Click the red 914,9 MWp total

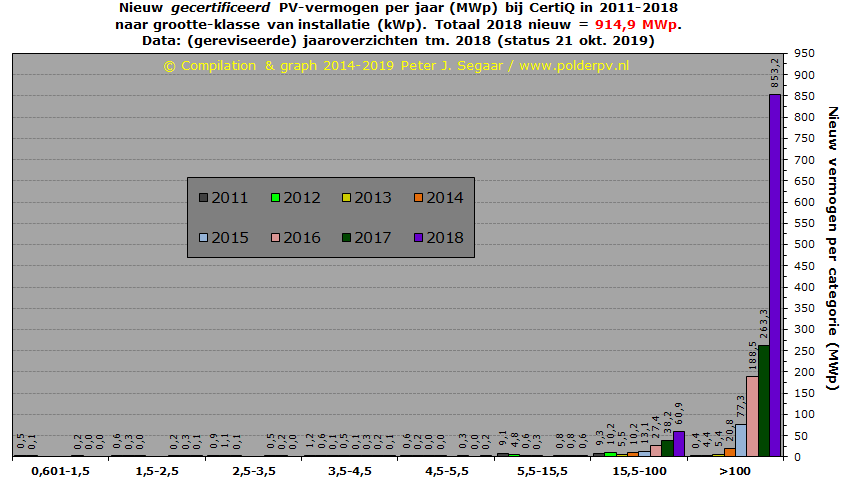point(636,25)
